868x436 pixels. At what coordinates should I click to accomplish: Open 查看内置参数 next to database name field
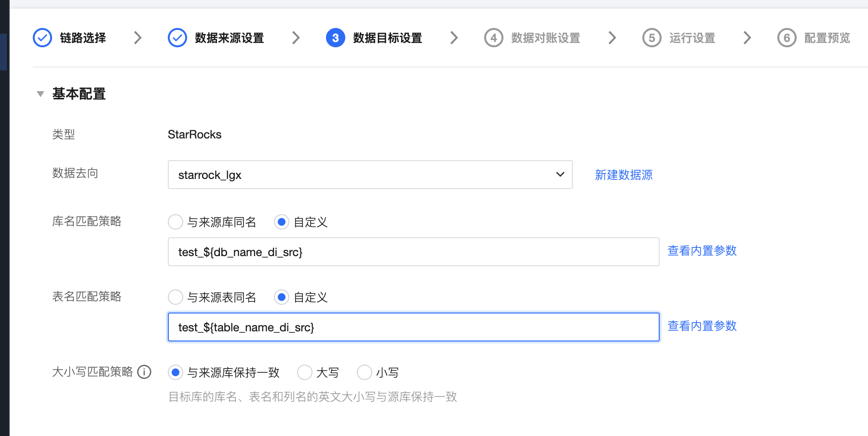point(702,251)
